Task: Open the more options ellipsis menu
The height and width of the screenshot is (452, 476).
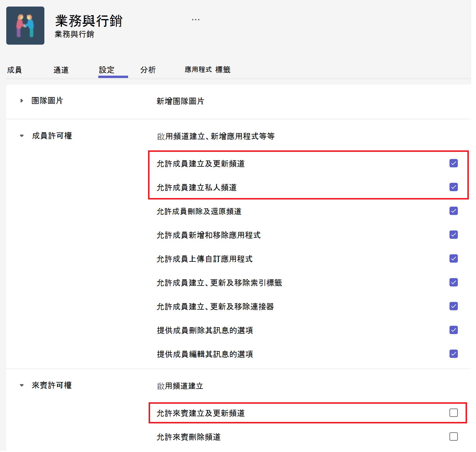Action: [x=196, y=20]
